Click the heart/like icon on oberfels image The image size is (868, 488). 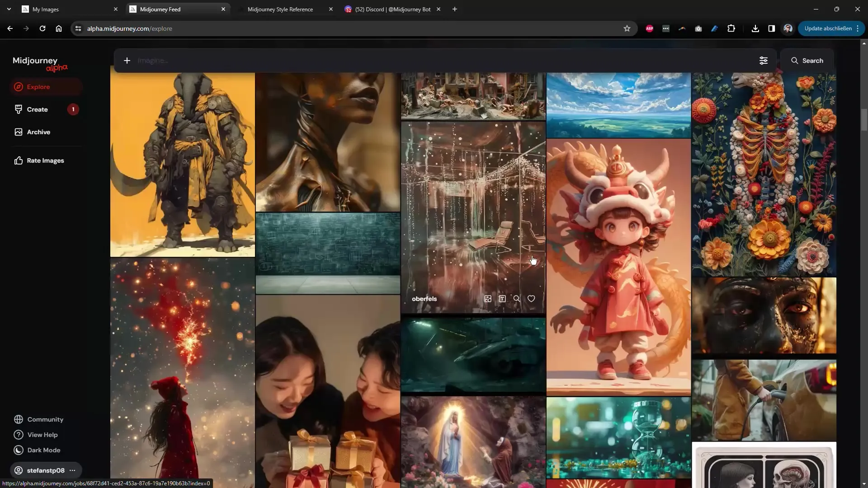coord(531,299)
